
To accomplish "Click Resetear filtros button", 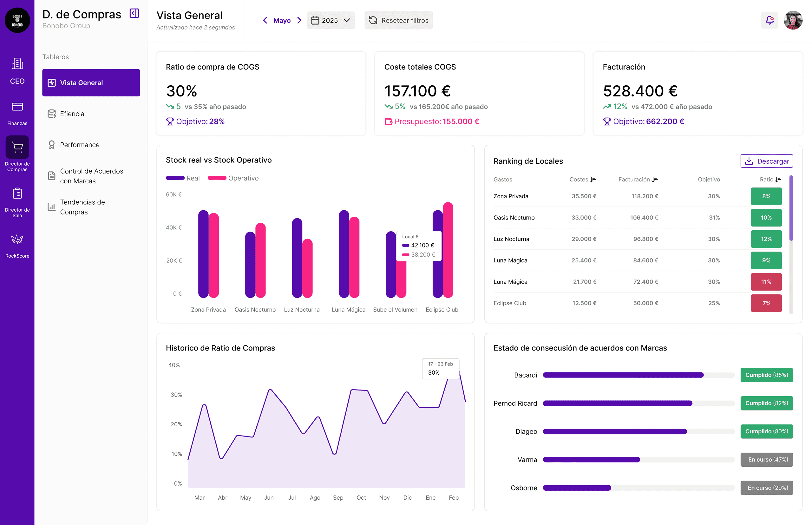I will coord(398,20).
